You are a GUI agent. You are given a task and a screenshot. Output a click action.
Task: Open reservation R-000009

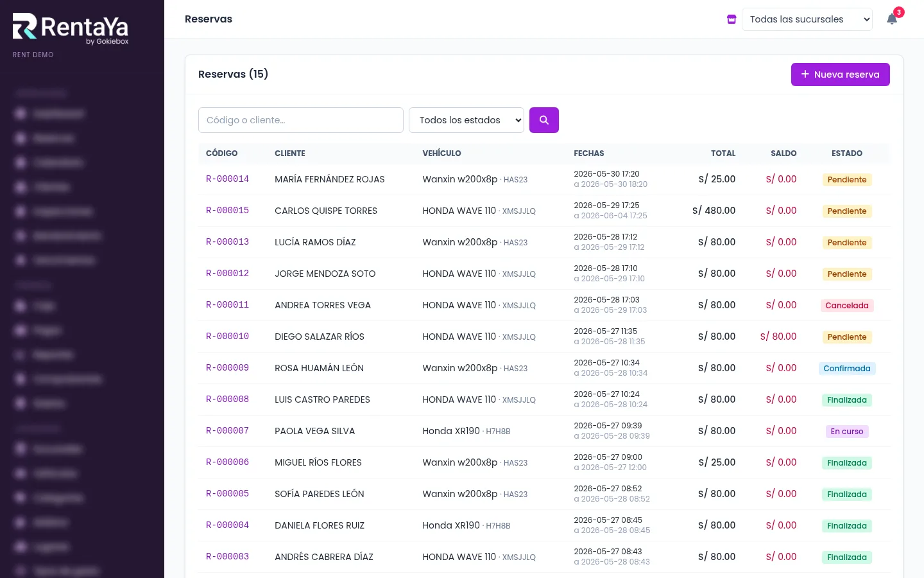(227, 368)
